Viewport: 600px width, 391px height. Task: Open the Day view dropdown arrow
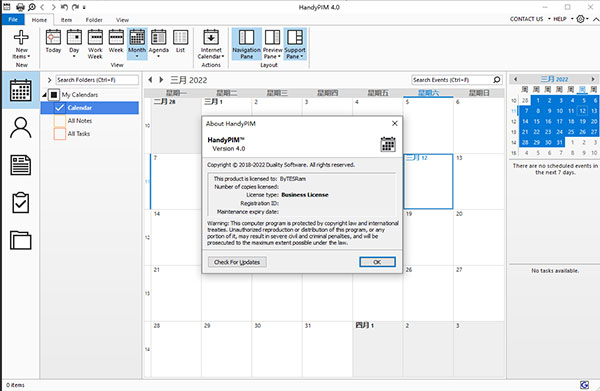tap(74, 57)
